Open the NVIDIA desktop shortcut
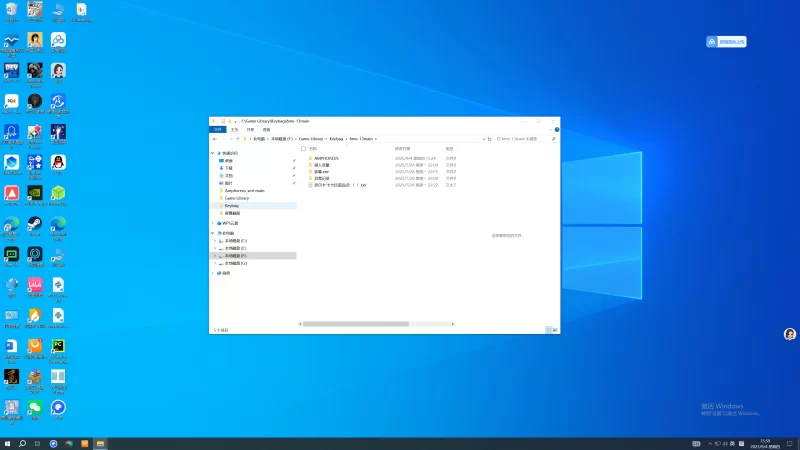 click(x=34, y=193)
